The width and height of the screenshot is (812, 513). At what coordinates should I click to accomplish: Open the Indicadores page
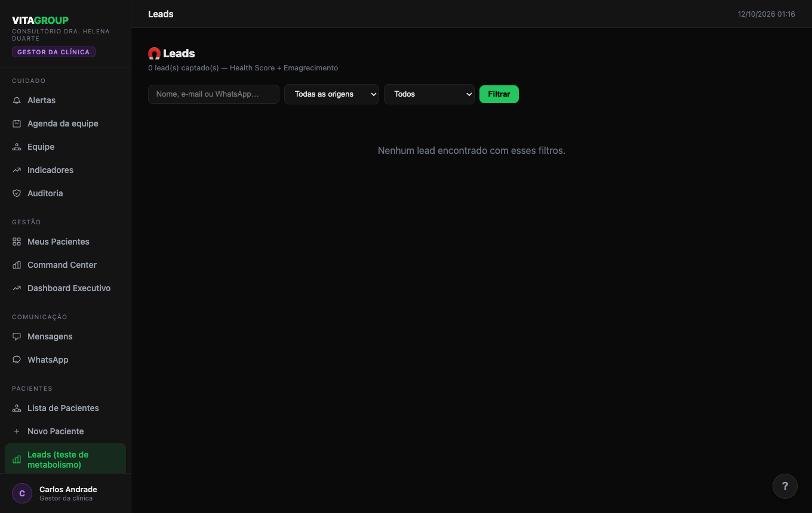tap(65, 170)
